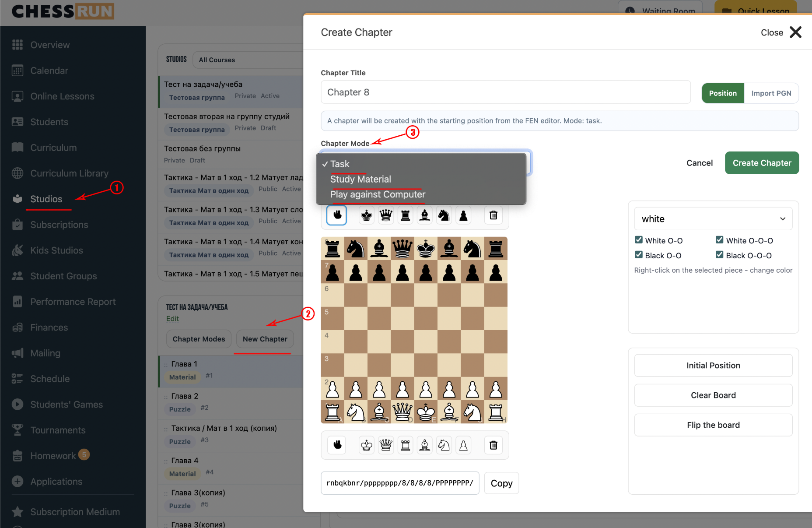Open Subscriptions in the sidebar
Viewport: 812px width, 528px height.
click(x=59, y=225)
